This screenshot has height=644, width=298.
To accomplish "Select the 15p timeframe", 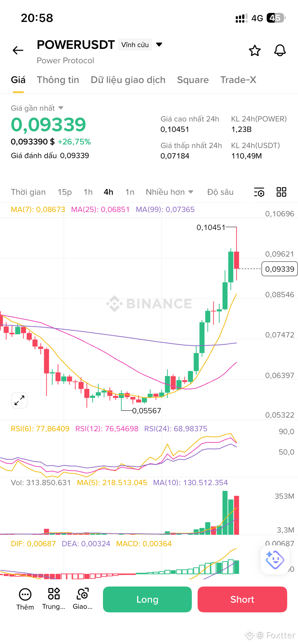I will [x=65, y=192].
